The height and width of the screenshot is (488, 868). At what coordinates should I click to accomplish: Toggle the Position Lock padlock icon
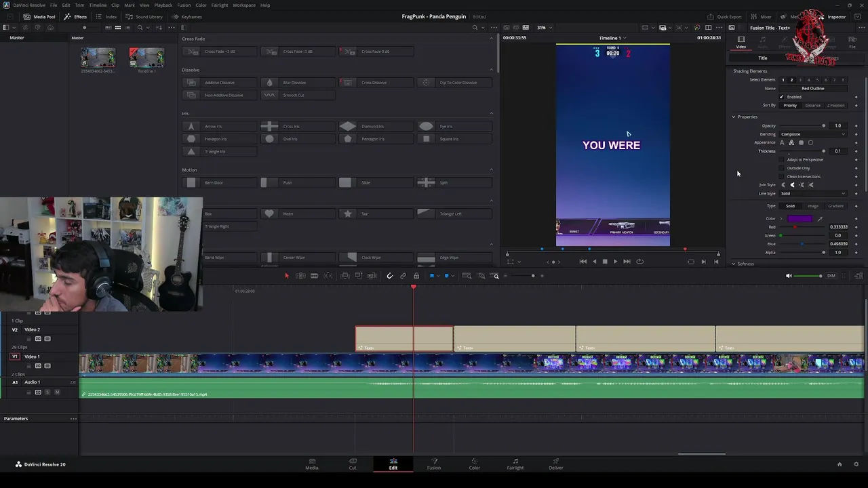[x=416, y=276]
